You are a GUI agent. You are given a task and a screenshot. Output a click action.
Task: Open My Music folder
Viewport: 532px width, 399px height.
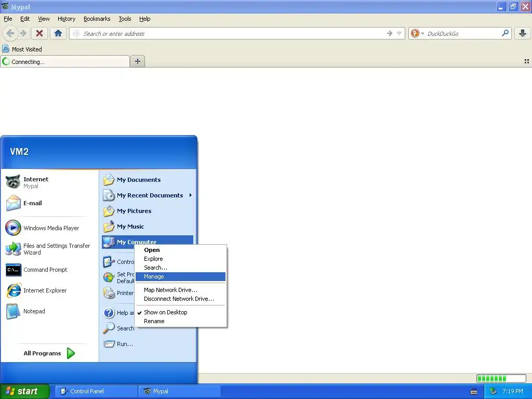[147, 227]
